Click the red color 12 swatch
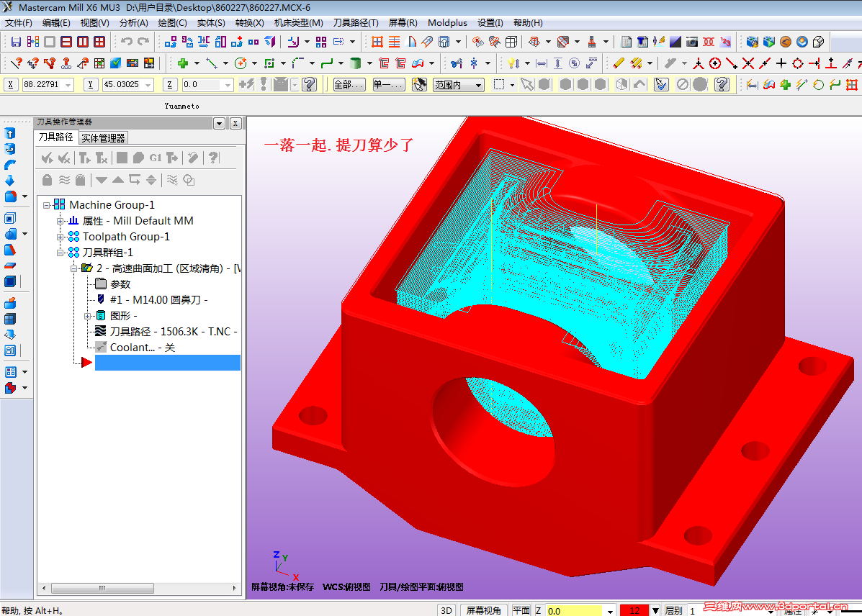Screen dimensions: 862x616 [634, 610]
